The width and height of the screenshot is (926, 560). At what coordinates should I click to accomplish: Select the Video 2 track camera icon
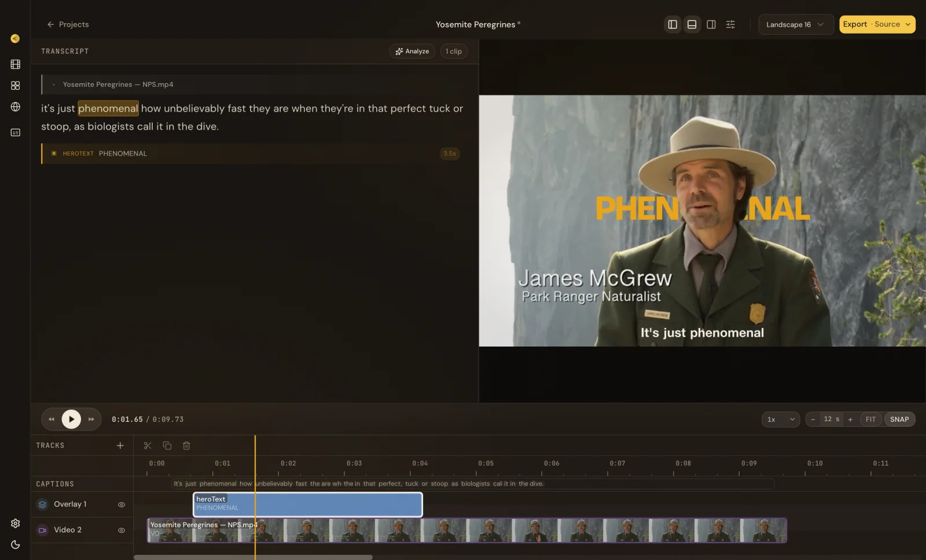click(42, 530)
